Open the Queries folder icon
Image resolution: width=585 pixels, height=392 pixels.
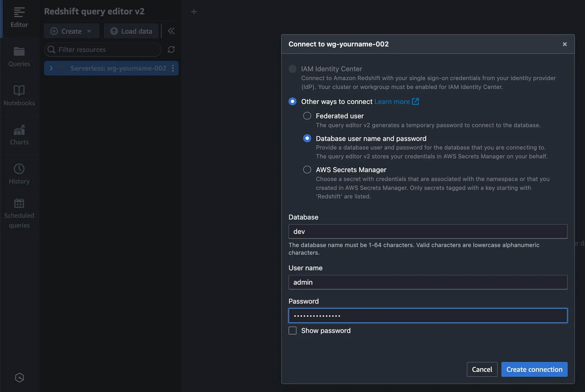[x=19, y=52]
